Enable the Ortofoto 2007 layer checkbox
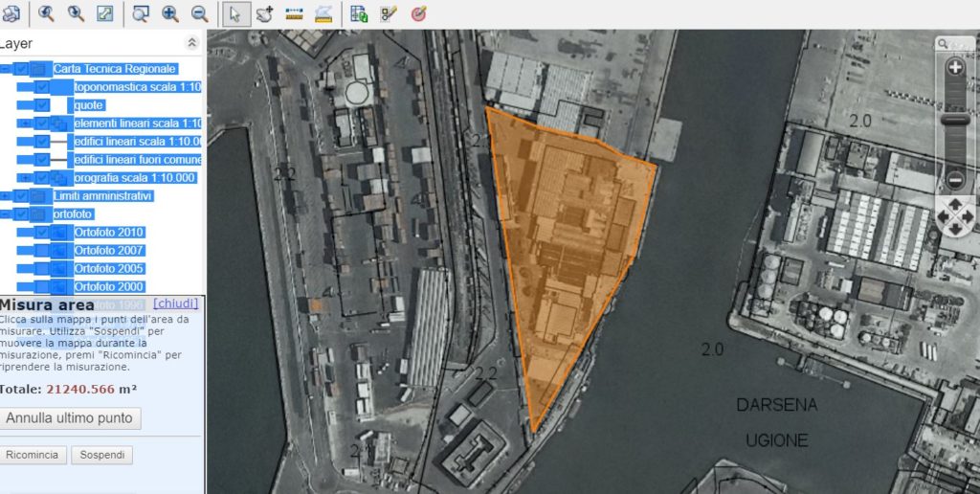Viewport: 980px width, 494px height. pyautogui.click(x=42, y=251)
